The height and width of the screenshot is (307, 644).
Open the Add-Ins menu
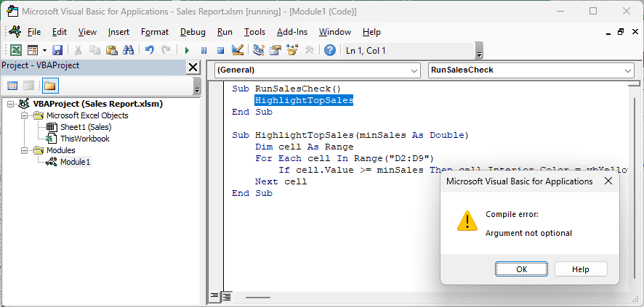pyautogui.click(x=292, y=32)
